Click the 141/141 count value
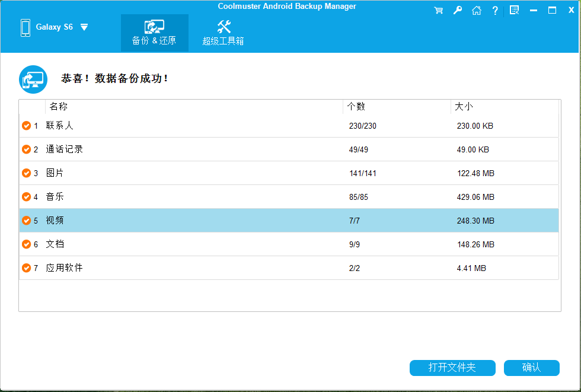This screenshot has width=581, height=392. pos(363,173)
